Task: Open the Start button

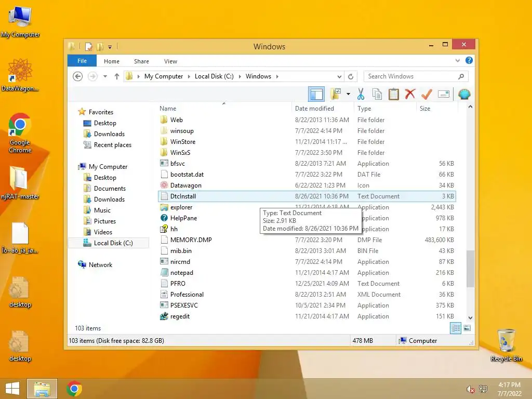Action: (12, 389)
